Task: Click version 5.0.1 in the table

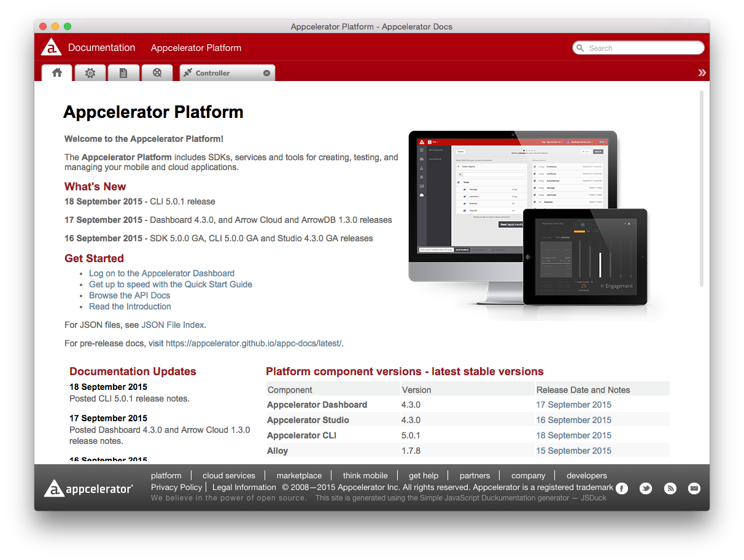Action: pyautogui.click(x=411, y=435)
